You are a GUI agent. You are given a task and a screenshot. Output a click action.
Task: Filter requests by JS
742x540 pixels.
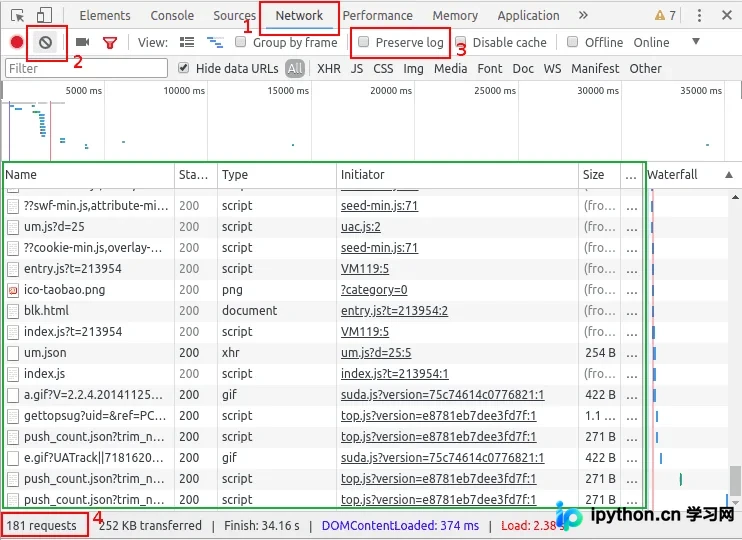357,69
